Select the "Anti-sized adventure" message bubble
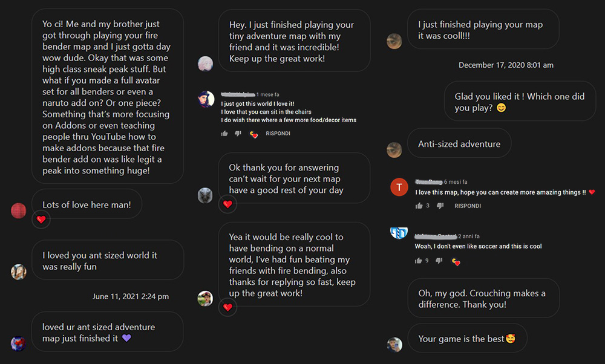605x364 pixels. (x=459, y=143)
